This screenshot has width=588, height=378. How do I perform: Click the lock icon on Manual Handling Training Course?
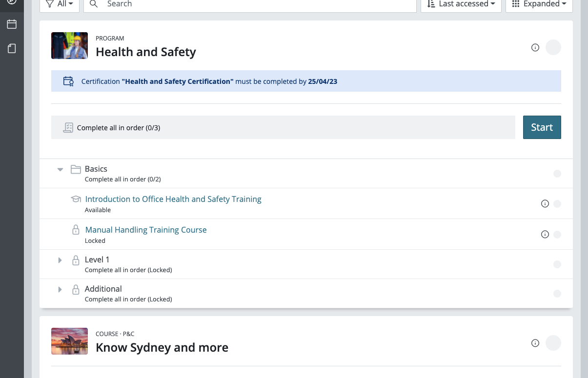coord(76,229)
